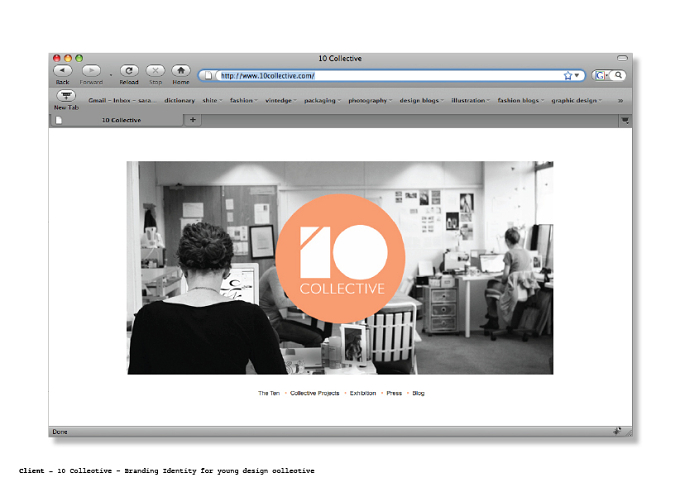
Task: Expand the illustration bookmarks folder
Action: 471,100
